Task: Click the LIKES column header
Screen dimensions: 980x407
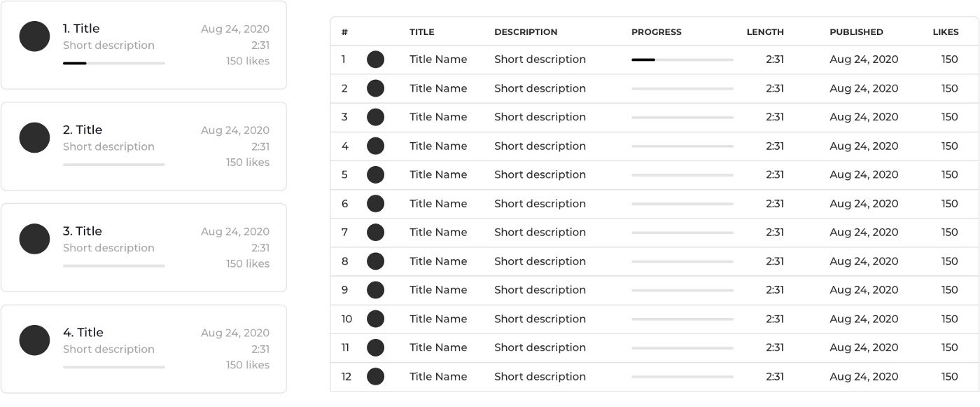Action: pos(945,32)
